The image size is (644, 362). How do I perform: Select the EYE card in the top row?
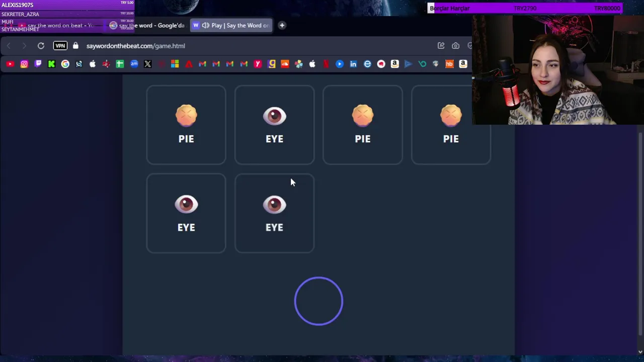click(274, 125)
